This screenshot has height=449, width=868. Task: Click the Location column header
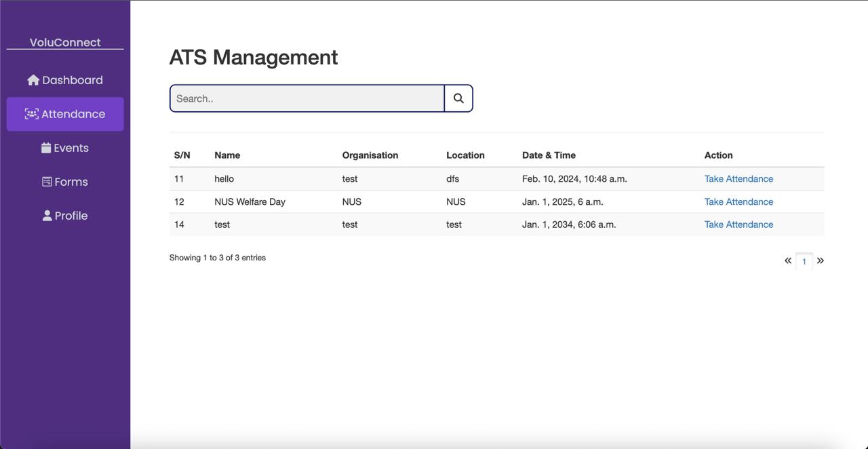(465, 155)
